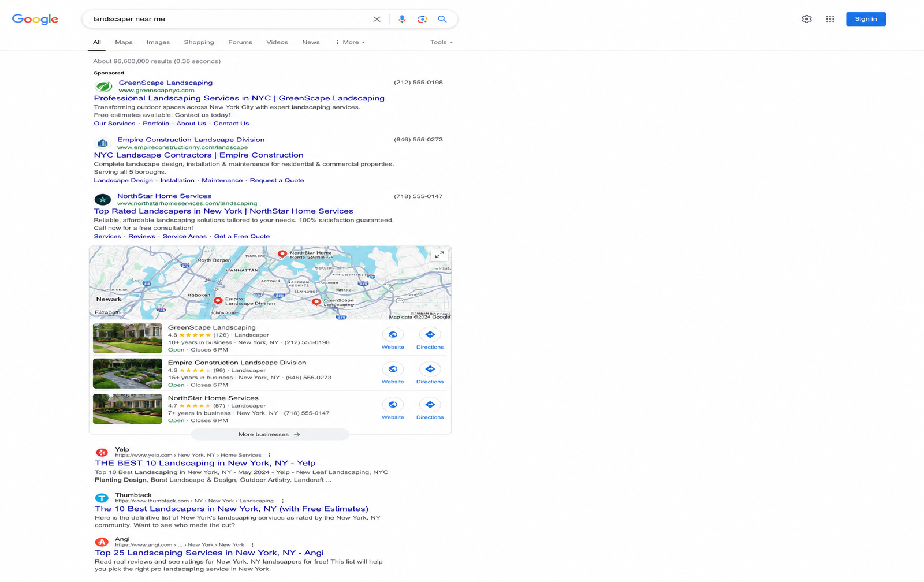
Task: Switch to the Videos tab
Action: point(277,42)
